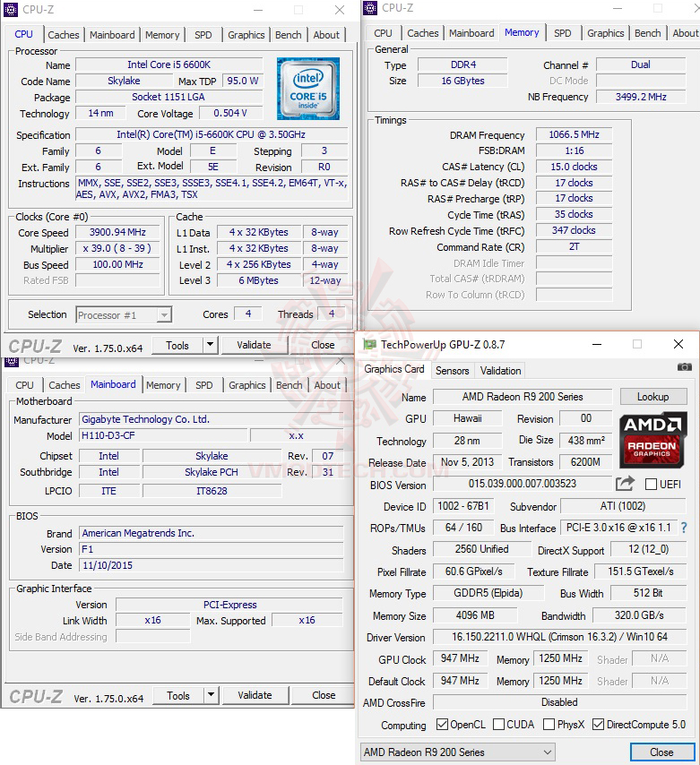Click the Gigabyte Technology Co. Ltd. manufacturer field
This screenshot has height=765, width=700.
pos(211,419)
